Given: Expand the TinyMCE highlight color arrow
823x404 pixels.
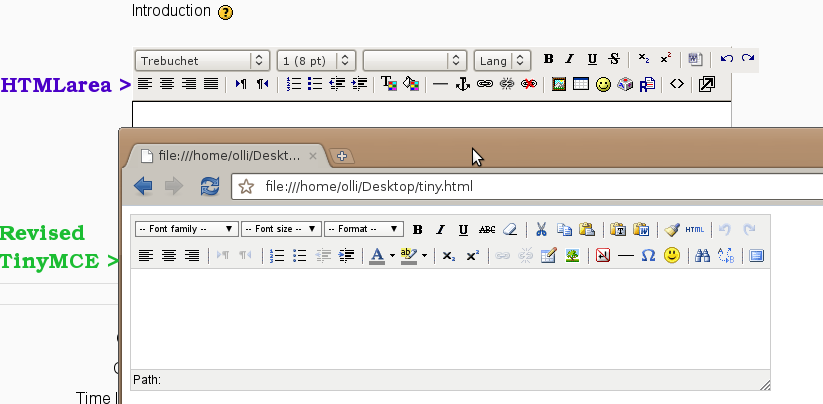Looking at the screenshot, I should click(x=424, y=256).
